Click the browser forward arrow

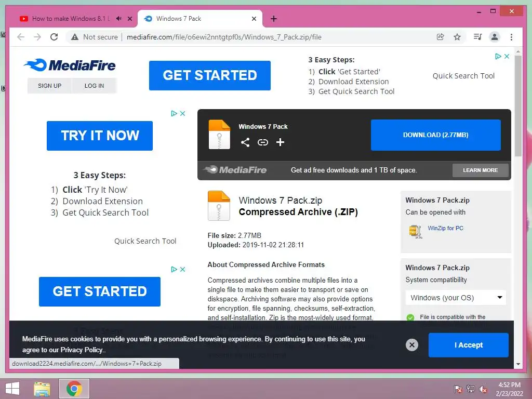(37, 37)
